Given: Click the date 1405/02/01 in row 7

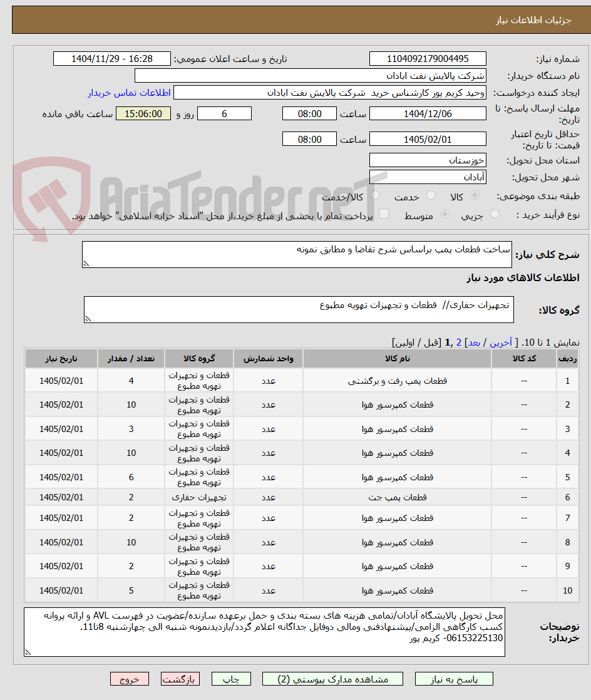Looking at the screenshot, I should click(x=61, y=518).
